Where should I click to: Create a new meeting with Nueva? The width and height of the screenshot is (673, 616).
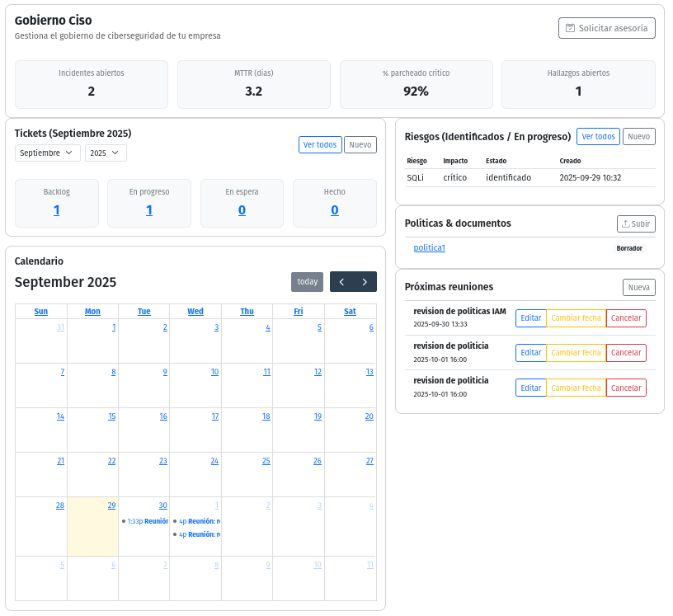(x=638, y=288)
